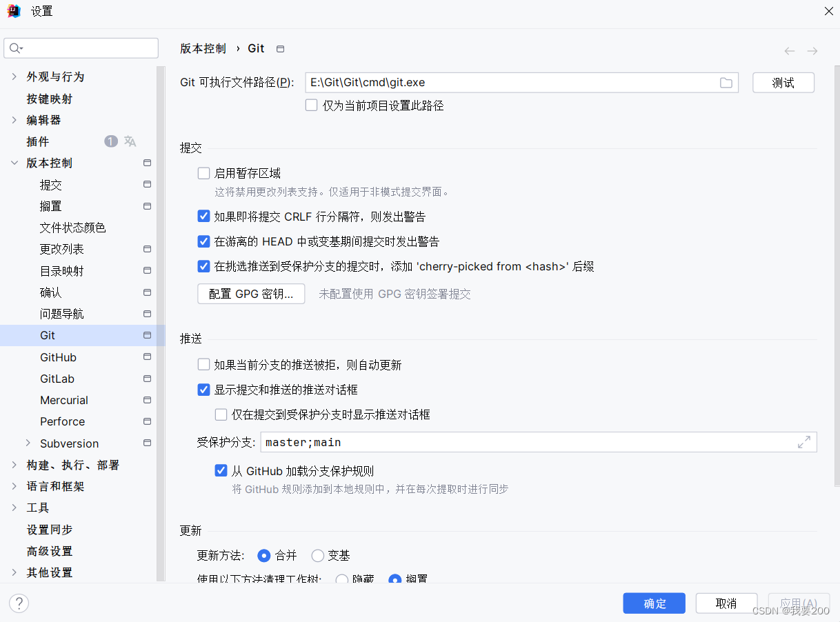Click the help question mark icon

(19, 603)
